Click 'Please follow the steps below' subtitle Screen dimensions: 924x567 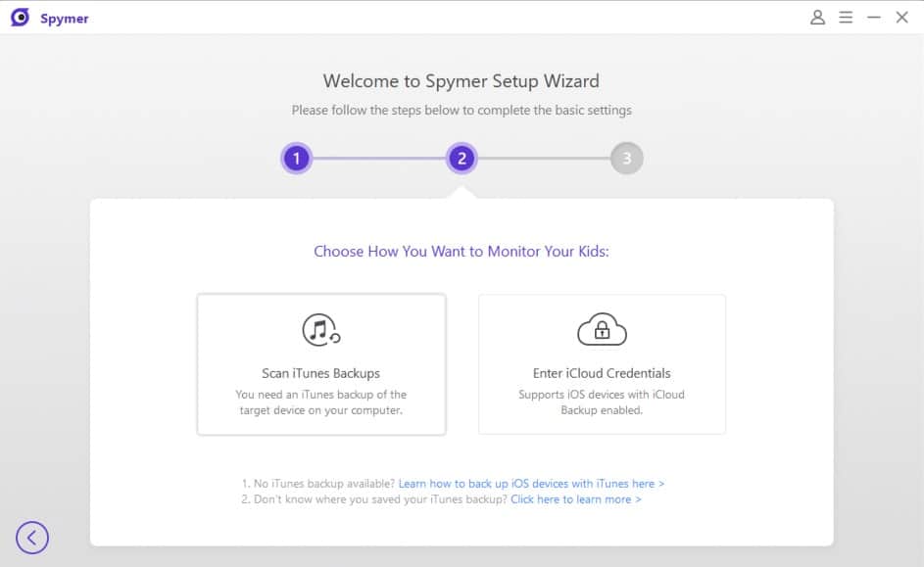tap(462, 110)
